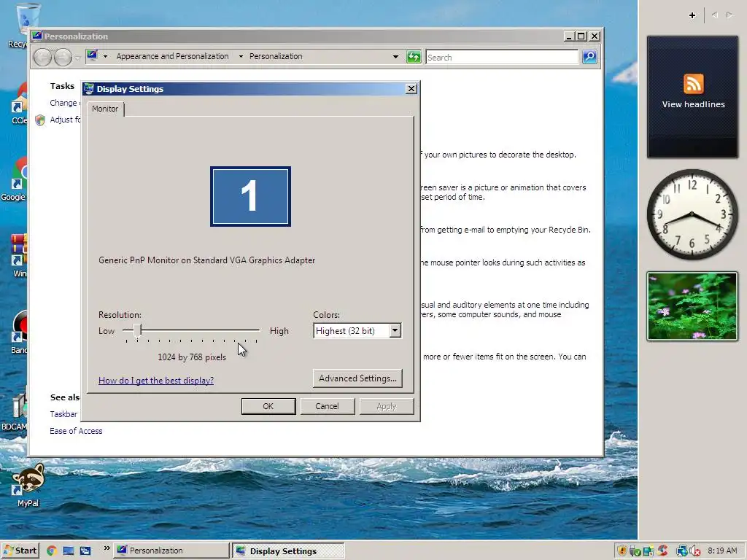Click the Switch between windows Quick Launch icon
Viewport: 747px width, 560px height.
[x=85, y=551]
